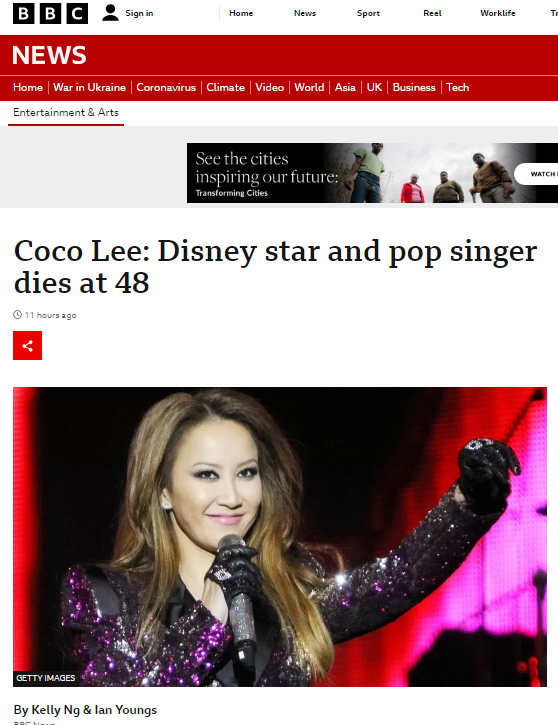
Task: Switch to the Video section
Action: pos(270,87)
